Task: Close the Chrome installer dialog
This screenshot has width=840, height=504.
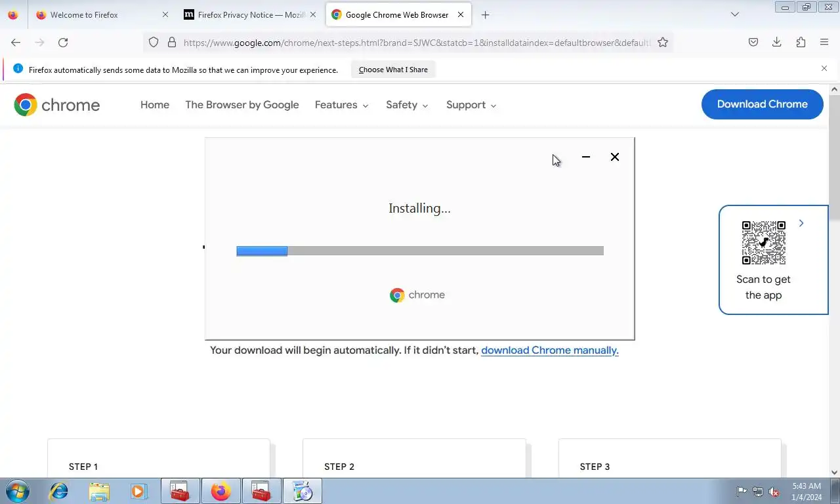Action: 615,157
